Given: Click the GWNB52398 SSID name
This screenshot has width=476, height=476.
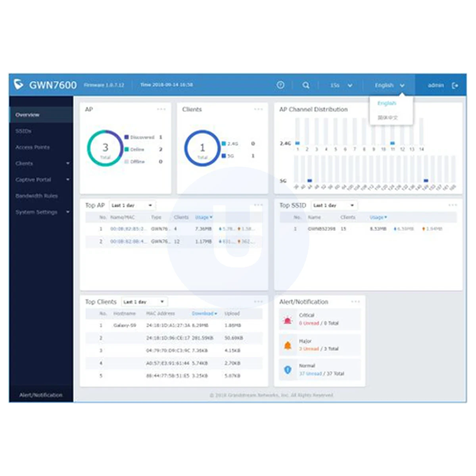Looking at the screenshot, I should 322,229.
